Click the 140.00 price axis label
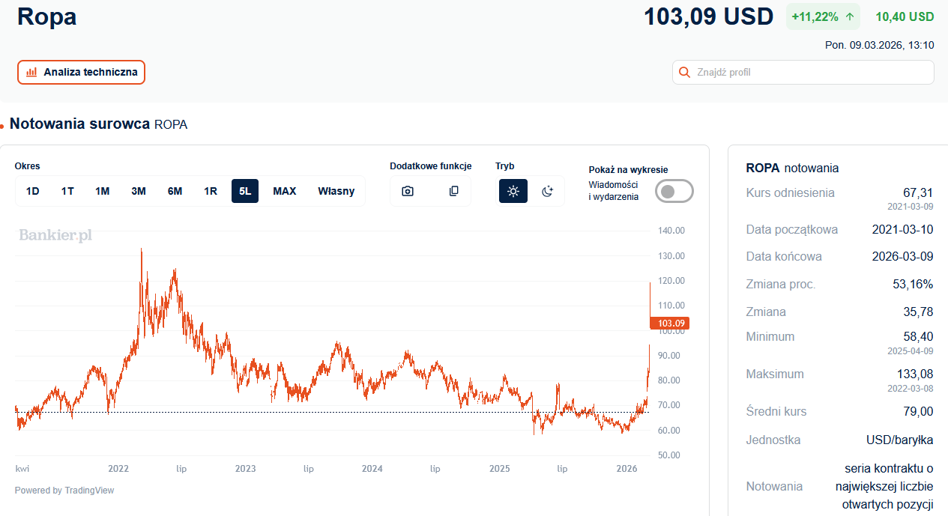The width and height of the screenshot is (948, 516). point(671,230)
